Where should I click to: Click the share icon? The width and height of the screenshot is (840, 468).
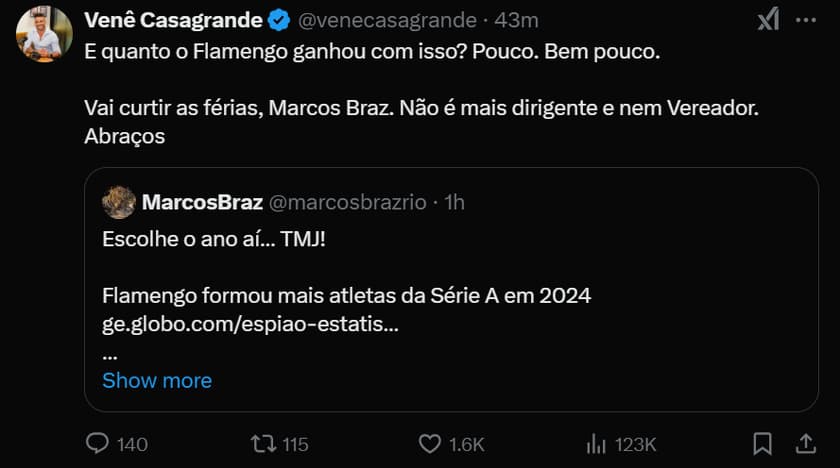coord(806,443)
